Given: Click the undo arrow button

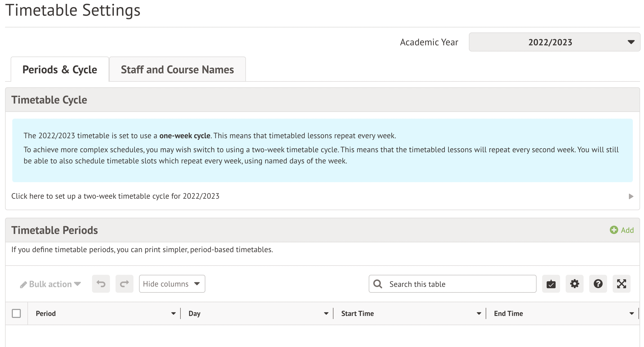Looking at the screenshot, I should pyautogui.click(x=101, y=284).
